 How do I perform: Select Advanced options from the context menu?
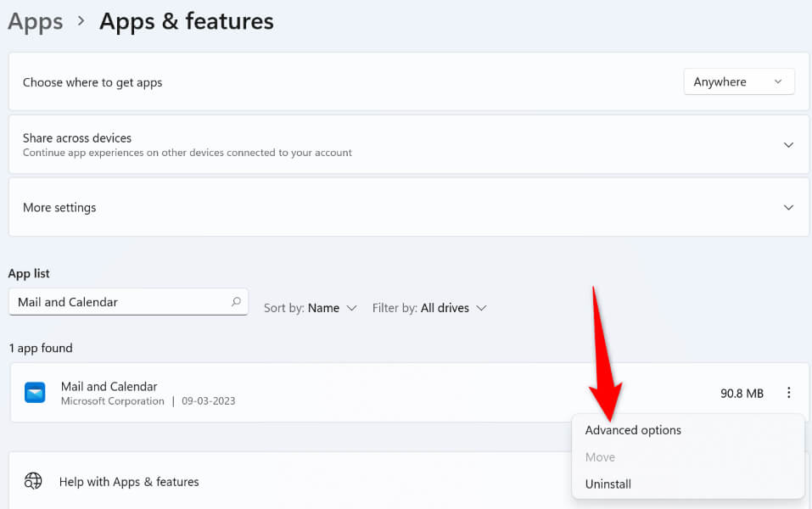click(633, 430)
